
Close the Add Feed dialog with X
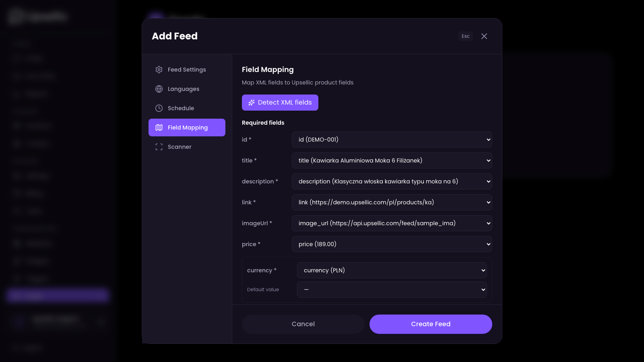[484, 36]
